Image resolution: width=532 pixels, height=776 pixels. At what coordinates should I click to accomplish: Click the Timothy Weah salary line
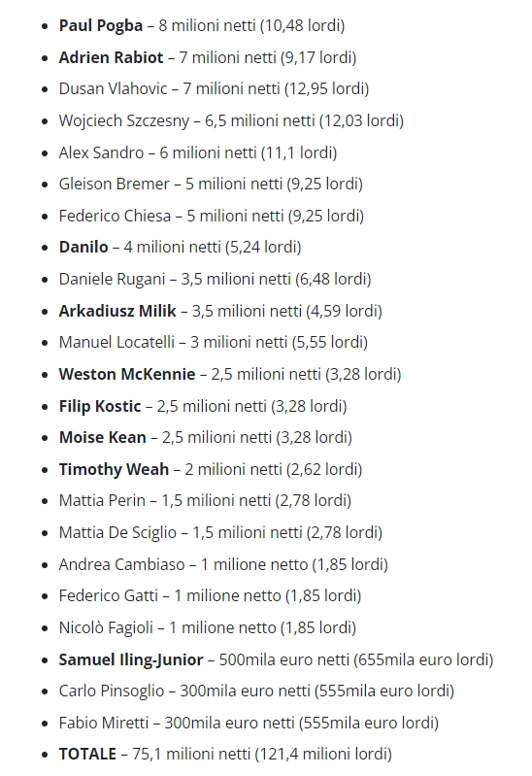(211, 469)
